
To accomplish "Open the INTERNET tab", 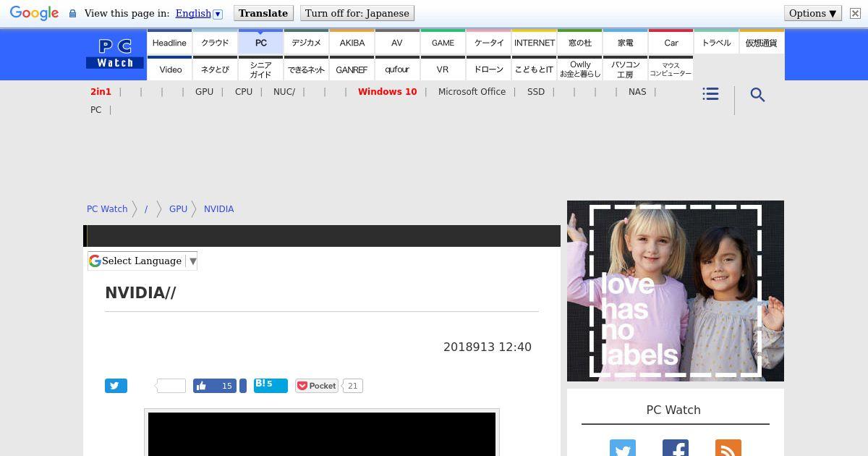I will [x=535, y=43].
